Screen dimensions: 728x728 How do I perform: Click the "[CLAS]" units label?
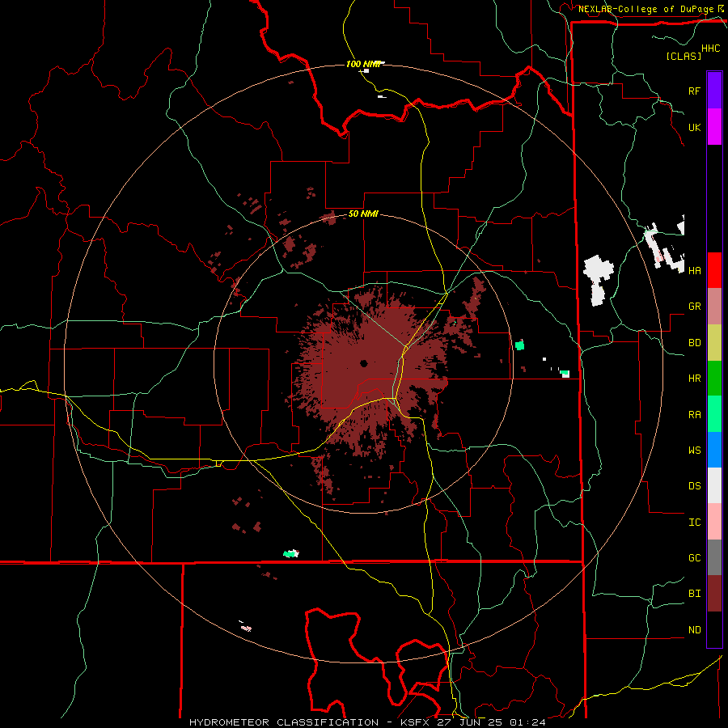(684, 56)
